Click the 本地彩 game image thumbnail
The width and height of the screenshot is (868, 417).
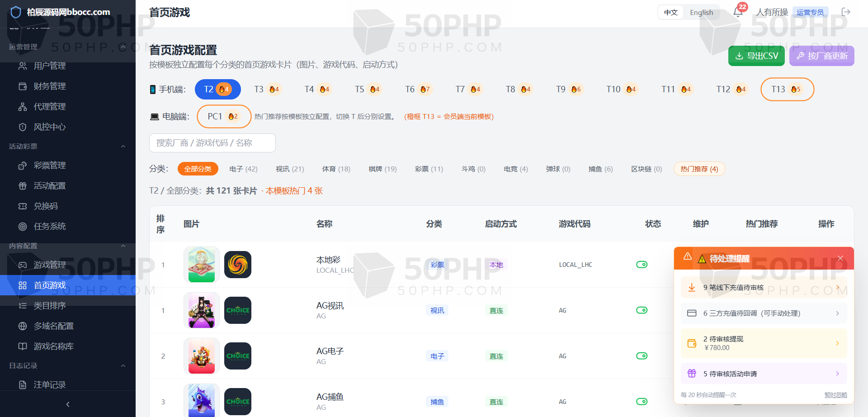[202, 265]
